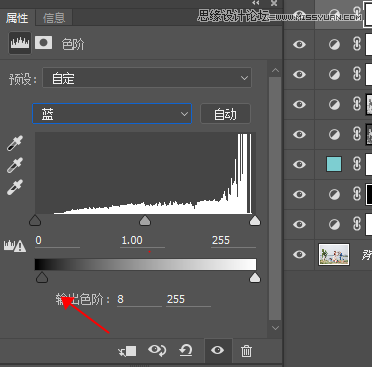Screen dimensions: 372x367
Task: Click the 色阶 panel title text
Action: (73, 44)
